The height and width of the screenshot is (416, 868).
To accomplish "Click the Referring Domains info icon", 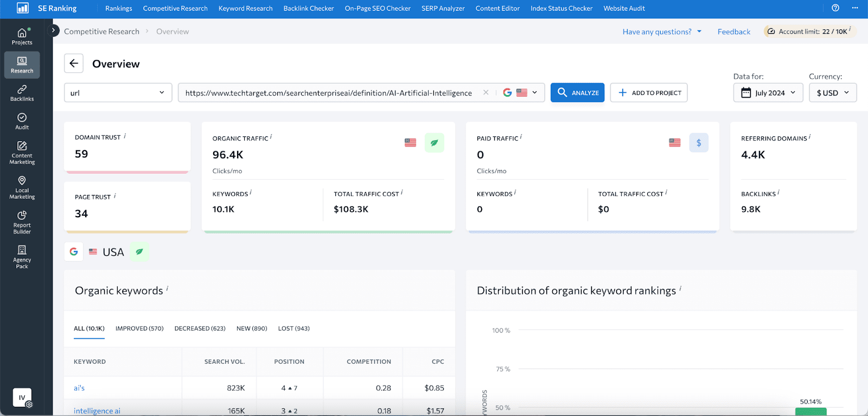I will [x=810, y=137].
